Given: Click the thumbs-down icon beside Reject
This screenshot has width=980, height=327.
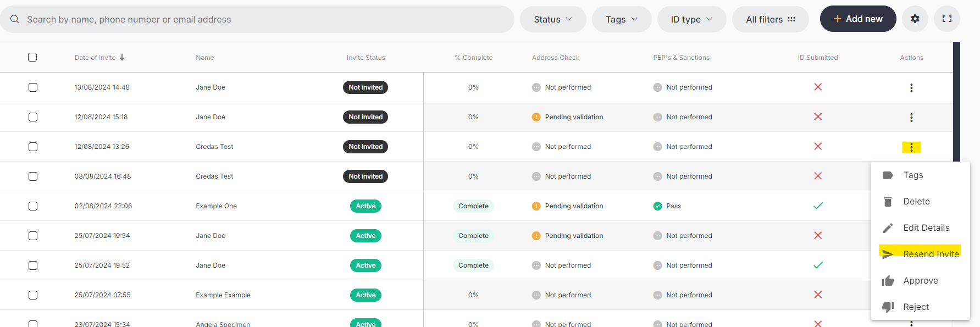Looking at the screenshot, I should (x=888, y=307).
